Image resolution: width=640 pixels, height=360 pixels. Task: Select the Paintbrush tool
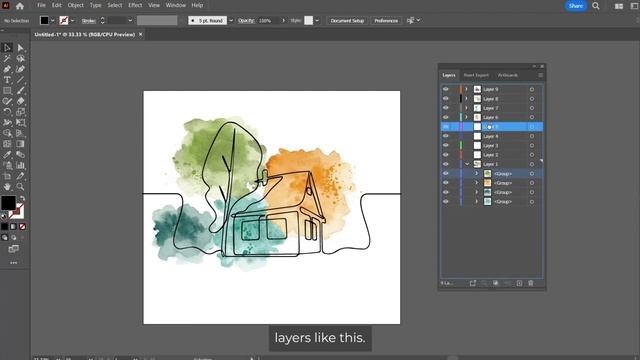click(20, 91)
